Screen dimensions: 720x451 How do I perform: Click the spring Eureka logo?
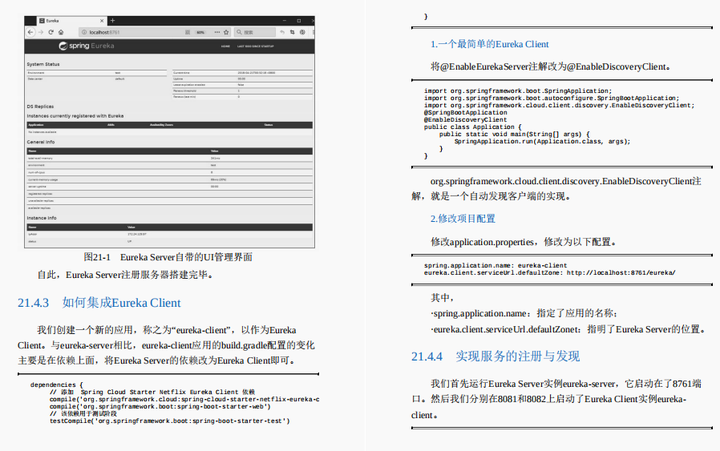pos(86,46)
